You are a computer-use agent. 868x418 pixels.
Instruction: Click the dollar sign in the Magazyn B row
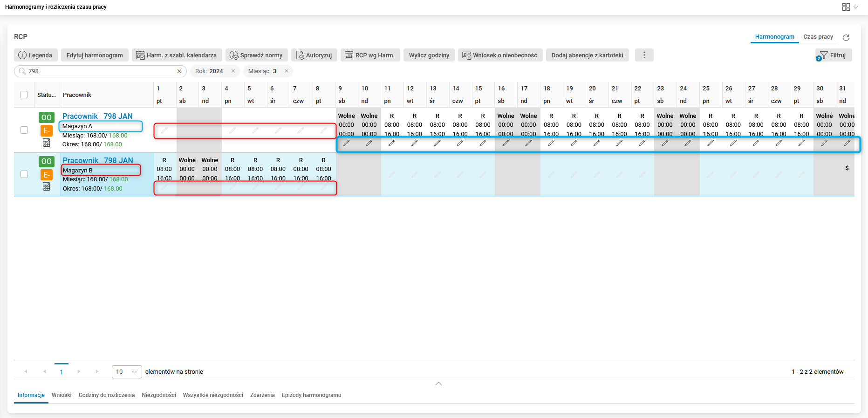point(847,168)
